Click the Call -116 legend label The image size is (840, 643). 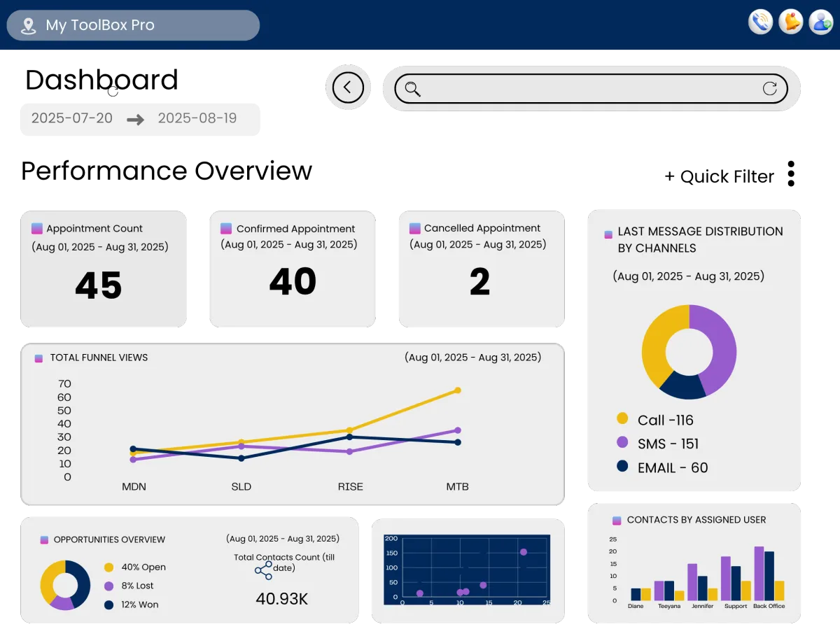click(666, 420)
